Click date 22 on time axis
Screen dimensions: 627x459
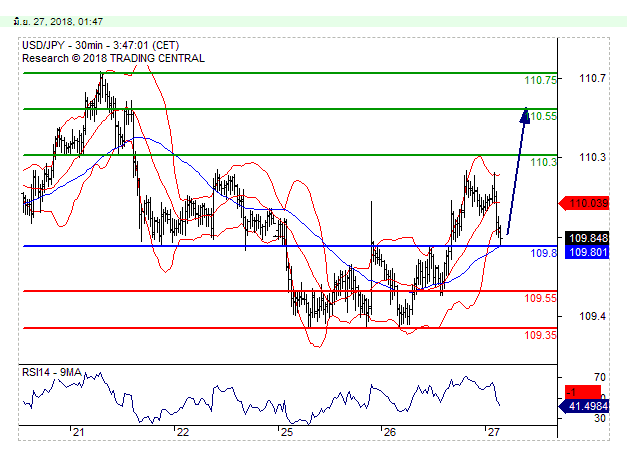coord(183,432)
